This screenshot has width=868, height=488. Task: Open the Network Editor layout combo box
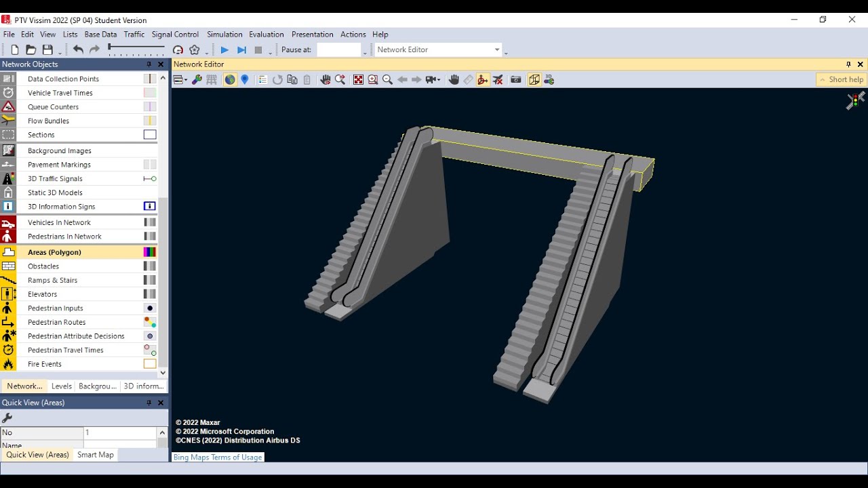439,49
